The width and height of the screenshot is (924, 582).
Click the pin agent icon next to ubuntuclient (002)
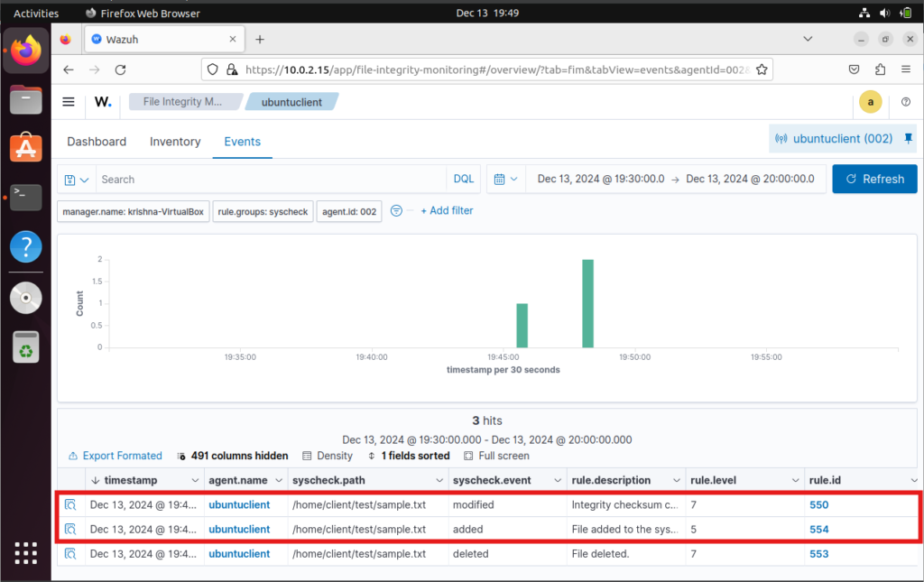(x=908, y=138)
